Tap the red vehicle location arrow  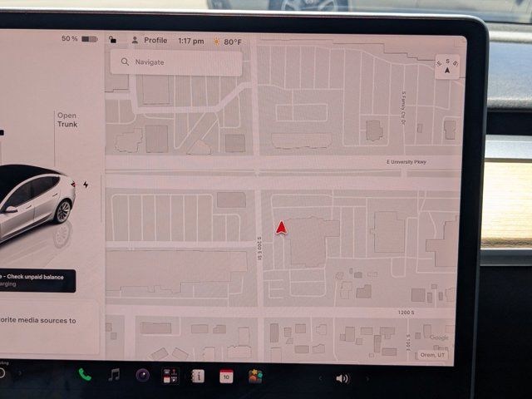click(281, 228)
